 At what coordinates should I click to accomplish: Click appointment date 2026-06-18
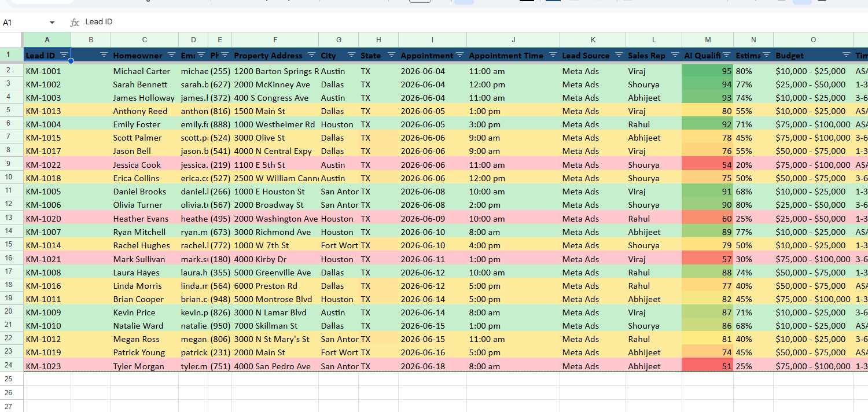432,366
